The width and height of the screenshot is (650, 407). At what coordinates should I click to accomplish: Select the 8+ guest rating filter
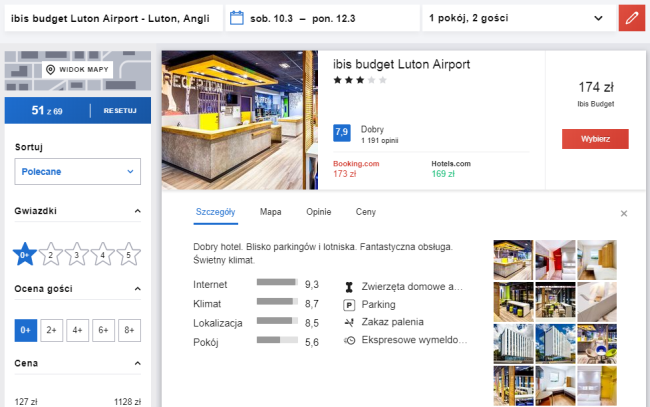tap(129, 330)
